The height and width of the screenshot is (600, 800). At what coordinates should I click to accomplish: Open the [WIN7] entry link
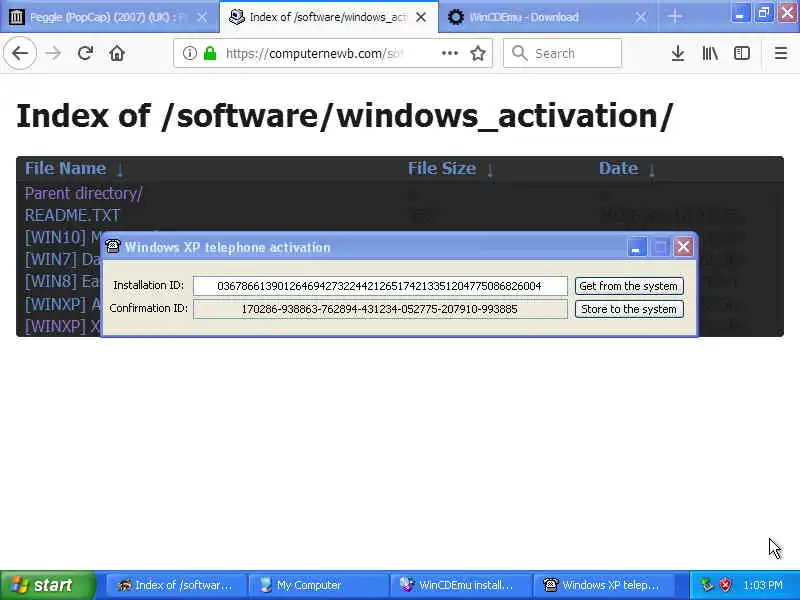click(x=62, y=259)
